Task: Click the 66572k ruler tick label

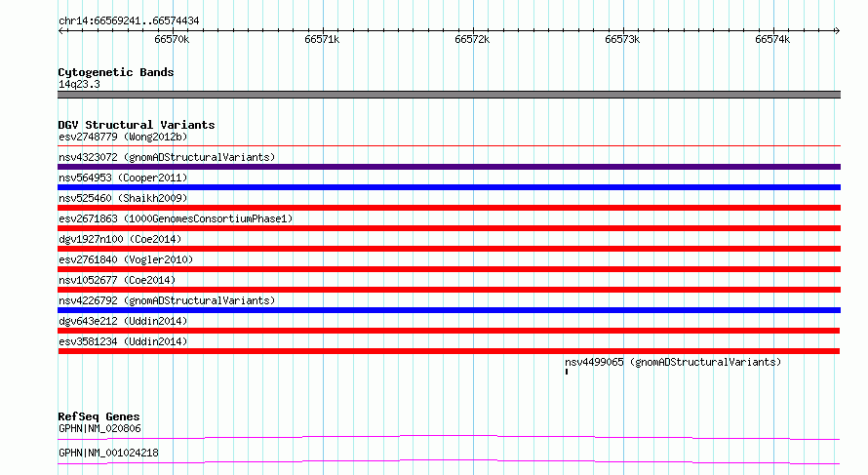Action: [472, 39]
